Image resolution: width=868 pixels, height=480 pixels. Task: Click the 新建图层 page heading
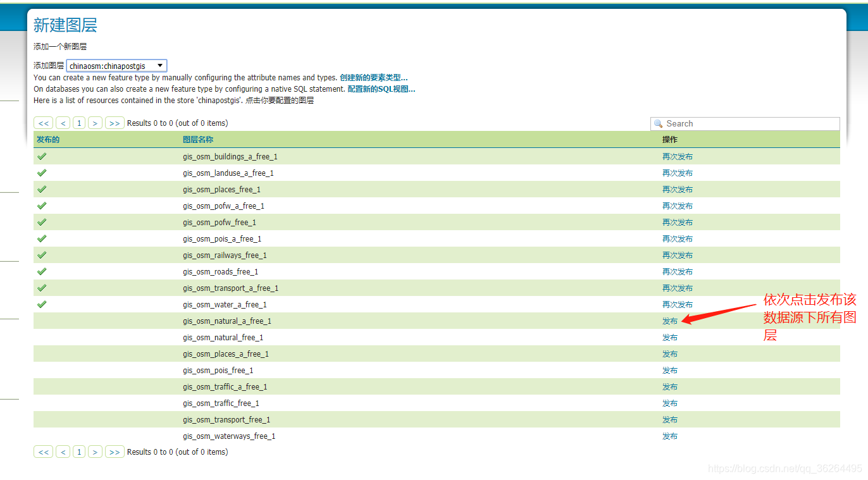pos(65,25)
